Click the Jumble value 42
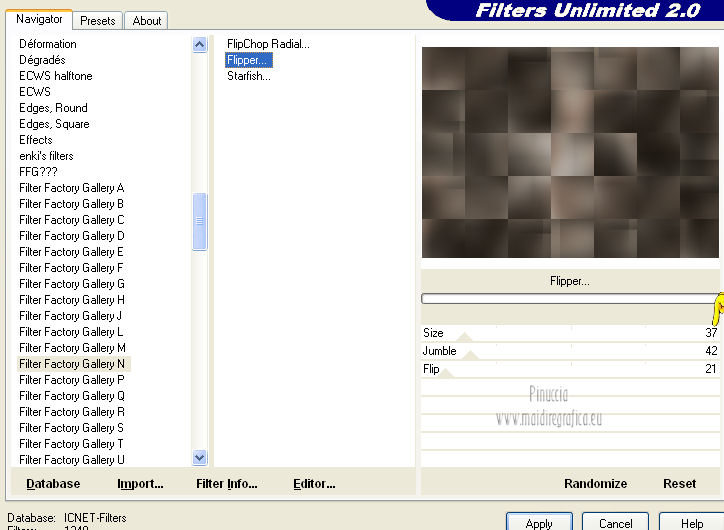The image size is (724, 530). pyautogui.click(x=711, y=351)
